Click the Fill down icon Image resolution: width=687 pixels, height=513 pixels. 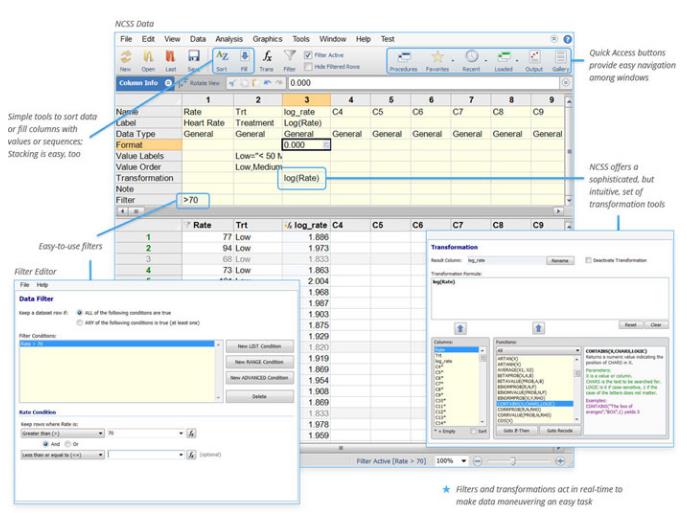[x=244, y=56]
